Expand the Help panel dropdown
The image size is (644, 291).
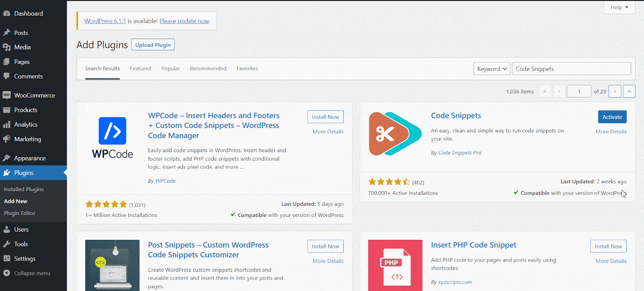(x=619, y=7)
